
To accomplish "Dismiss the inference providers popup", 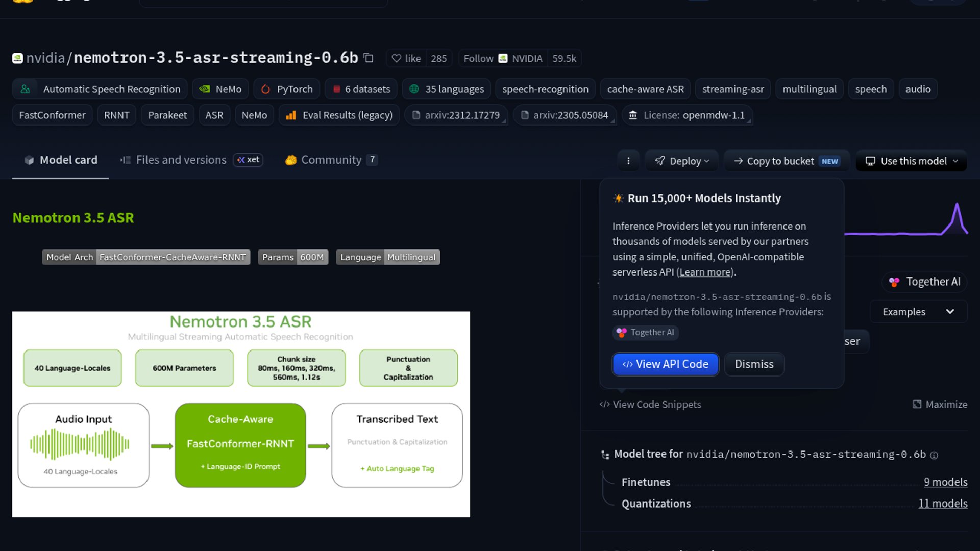I will click(754, 364).
